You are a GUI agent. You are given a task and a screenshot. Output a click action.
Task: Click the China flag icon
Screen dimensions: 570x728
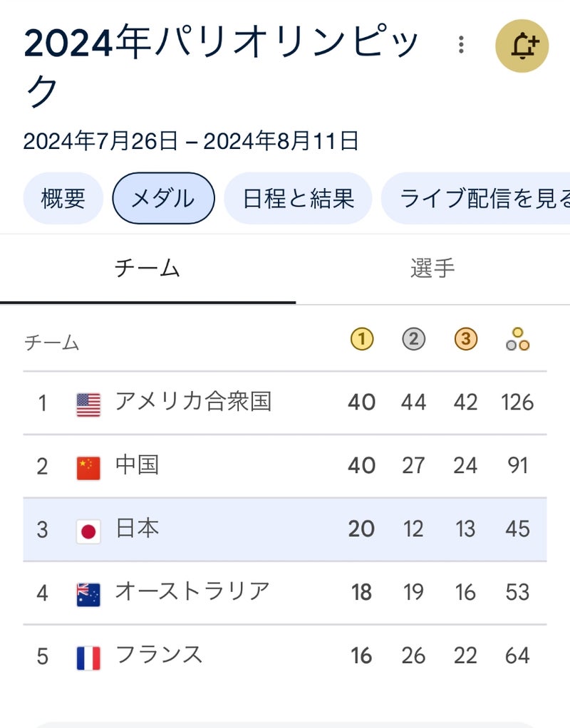point(88,467)
